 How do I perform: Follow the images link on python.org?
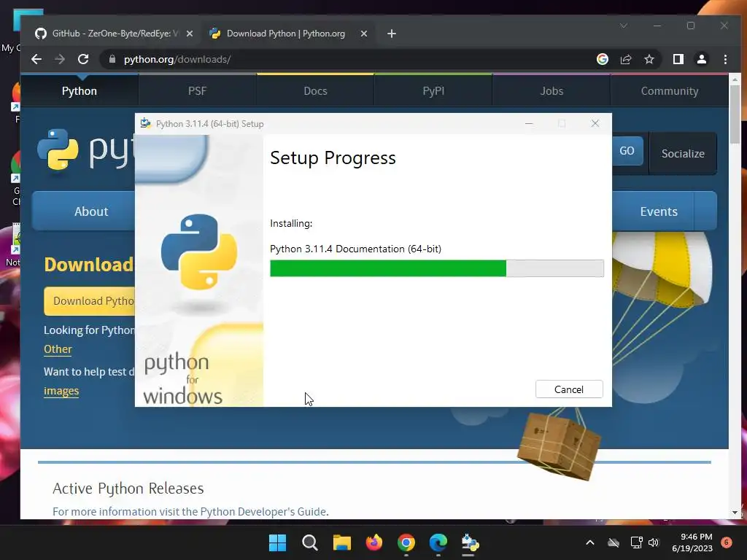61,391
